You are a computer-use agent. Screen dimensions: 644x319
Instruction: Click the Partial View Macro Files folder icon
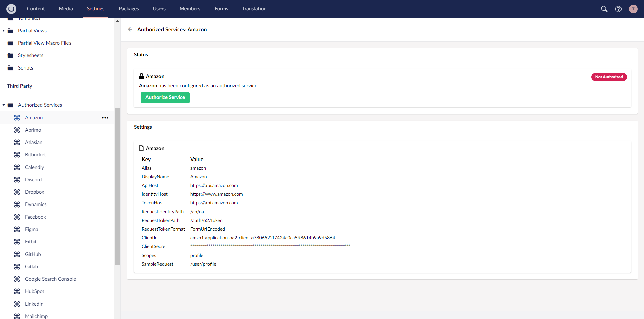pos(10,43)
